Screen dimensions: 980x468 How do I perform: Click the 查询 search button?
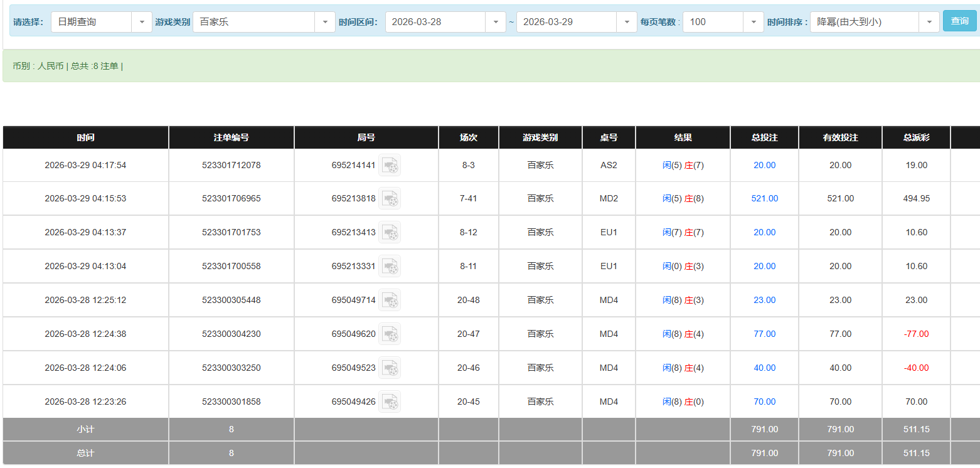pyautogui.click(x=959, y=21)
